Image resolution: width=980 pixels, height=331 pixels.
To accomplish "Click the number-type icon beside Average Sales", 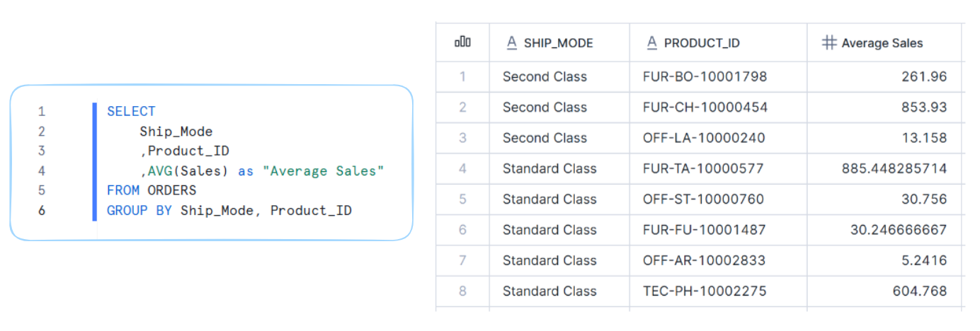I will click(829, 43).
